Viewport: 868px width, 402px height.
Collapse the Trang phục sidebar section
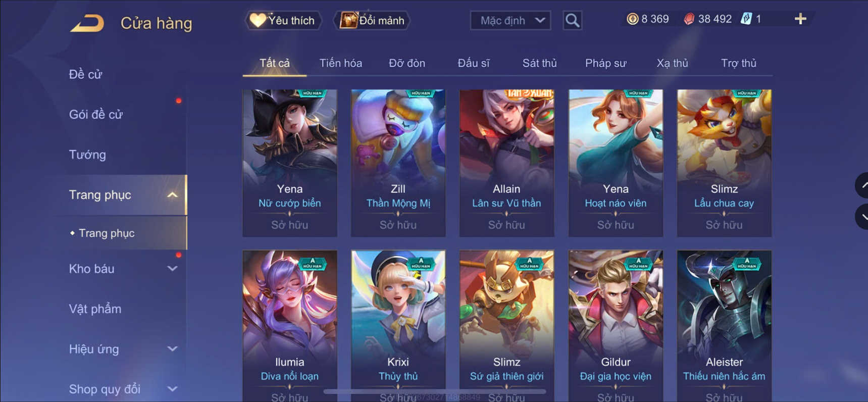[172, 195]
